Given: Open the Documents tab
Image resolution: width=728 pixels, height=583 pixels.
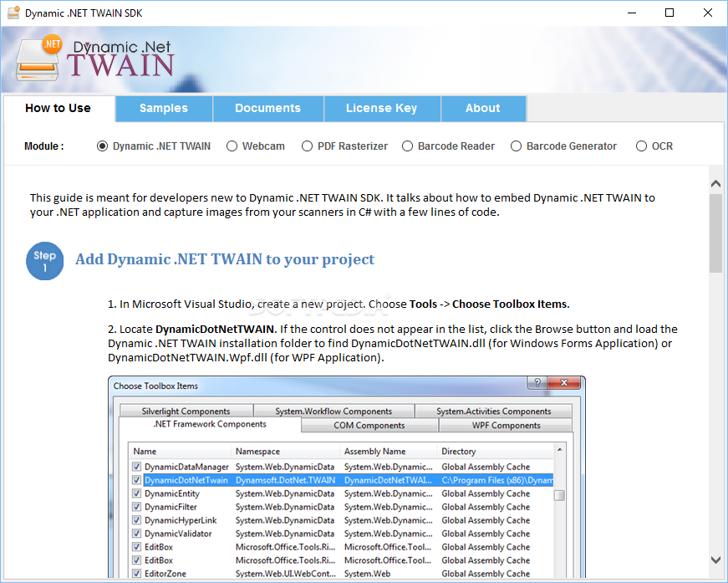Looking at the screenshot, I should coord(268,108).
